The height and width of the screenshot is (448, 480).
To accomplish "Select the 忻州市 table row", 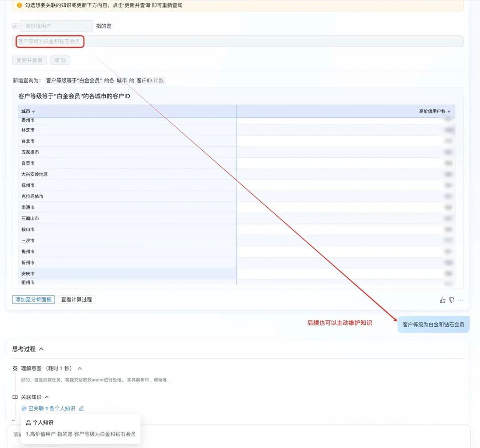I will [x=236, y=262].
